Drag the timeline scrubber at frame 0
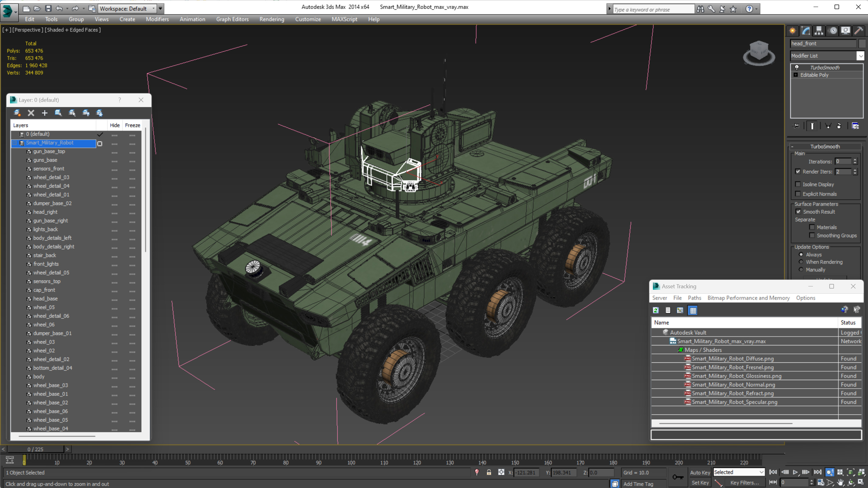 (24, 459)
